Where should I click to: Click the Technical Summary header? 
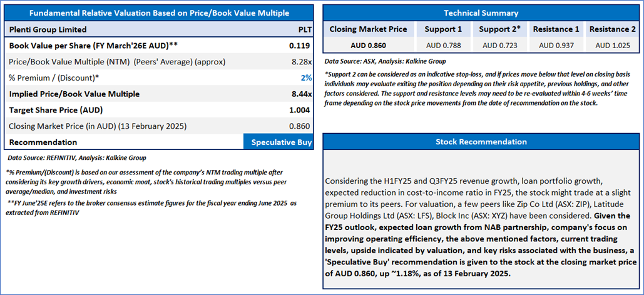click(481, 12)
